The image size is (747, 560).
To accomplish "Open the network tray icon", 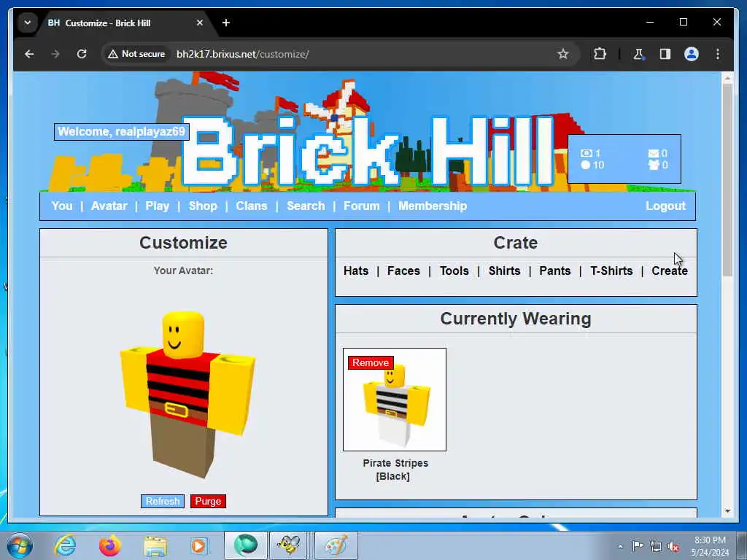I will (x=656, y=546).
